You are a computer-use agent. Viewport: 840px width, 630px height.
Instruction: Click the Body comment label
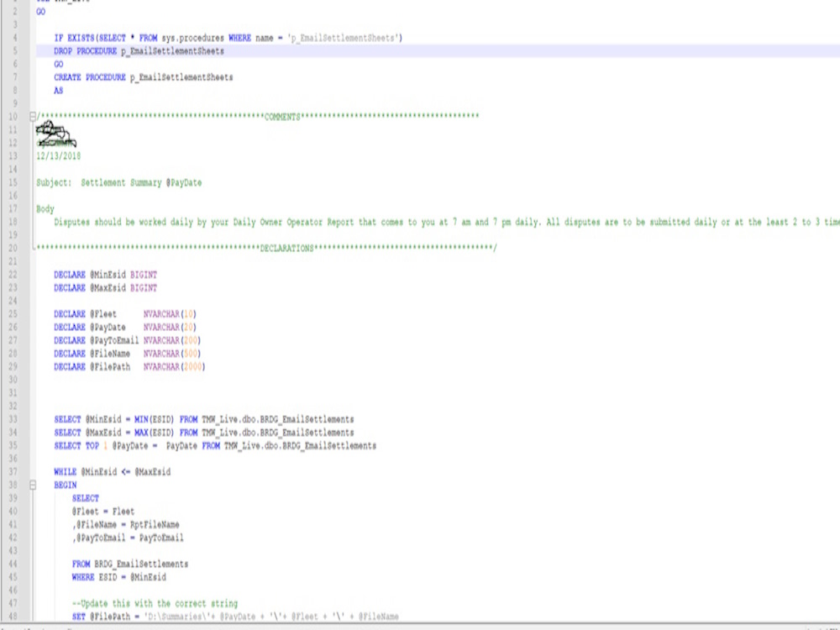click(x=45, y=209)
